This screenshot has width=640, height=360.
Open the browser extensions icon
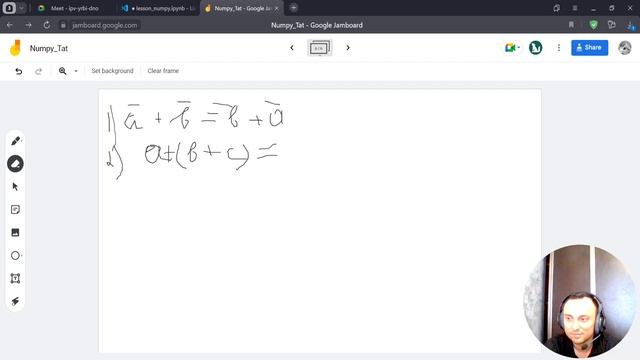611,25
